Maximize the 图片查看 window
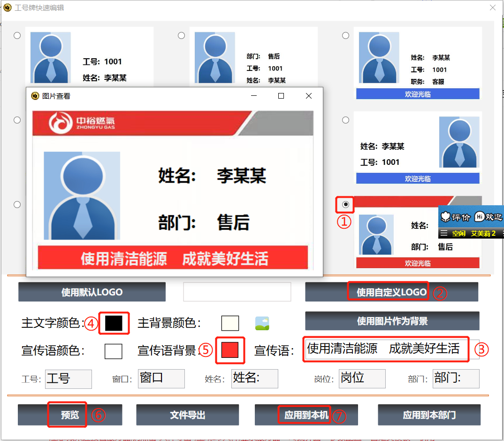This screenshot has height=441, width=504. point(281,96)
